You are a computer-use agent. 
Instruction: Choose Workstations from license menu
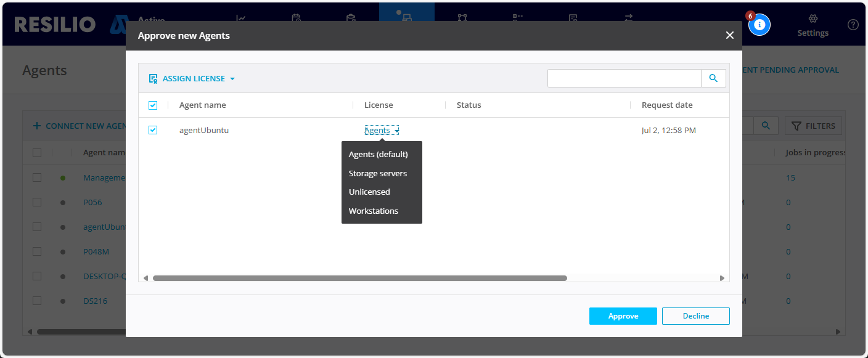coord(373,211)
